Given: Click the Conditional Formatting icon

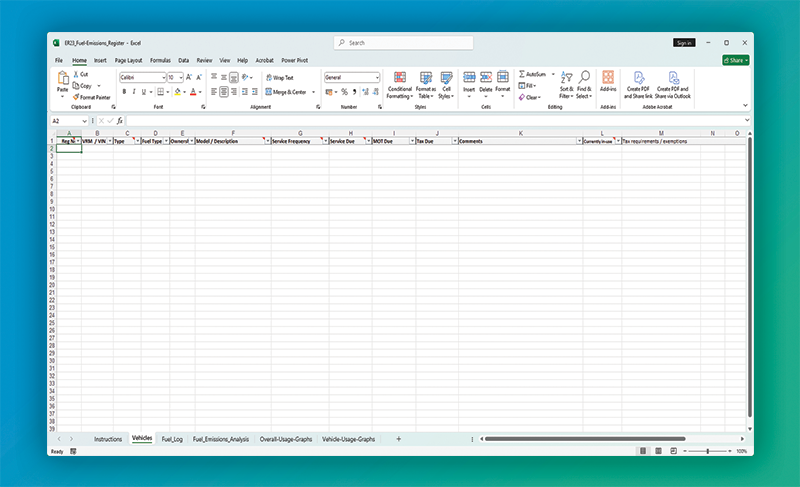Looking at the screenshot, I should pyautogui.click(x=399, y=78).
